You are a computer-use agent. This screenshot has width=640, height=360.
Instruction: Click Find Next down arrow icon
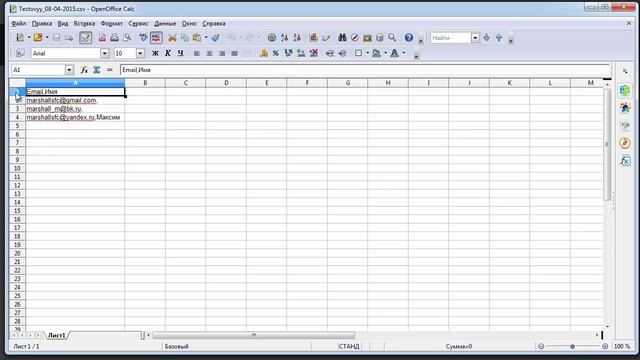click(487, 38)
